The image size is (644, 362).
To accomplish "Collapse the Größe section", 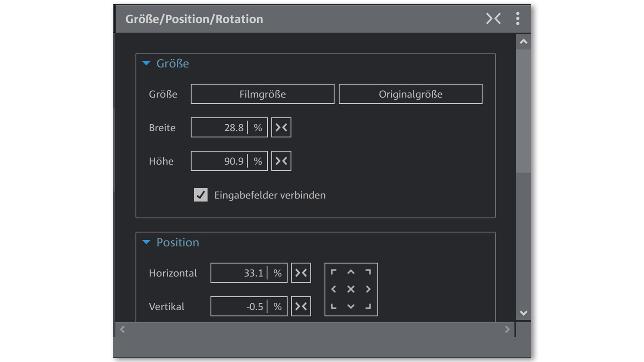I will click(147, 63).
